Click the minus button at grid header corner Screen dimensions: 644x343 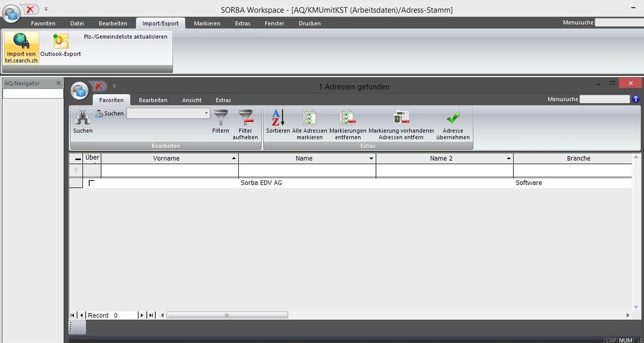pyautogui.click(x=78, y=159)
